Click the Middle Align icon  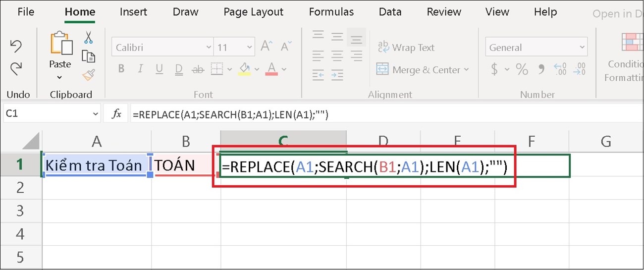(x=337, y=37)
